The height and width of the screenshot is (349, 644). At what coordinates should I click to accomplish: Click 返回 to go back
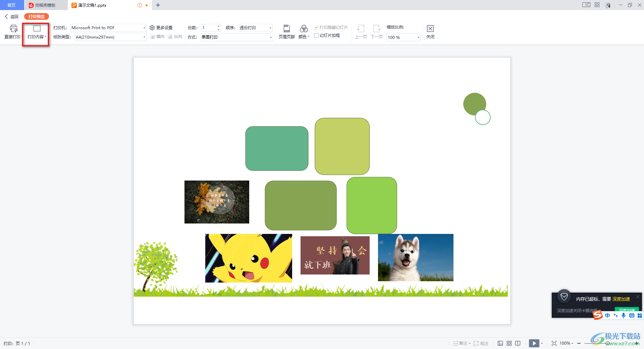click(11, 16)
